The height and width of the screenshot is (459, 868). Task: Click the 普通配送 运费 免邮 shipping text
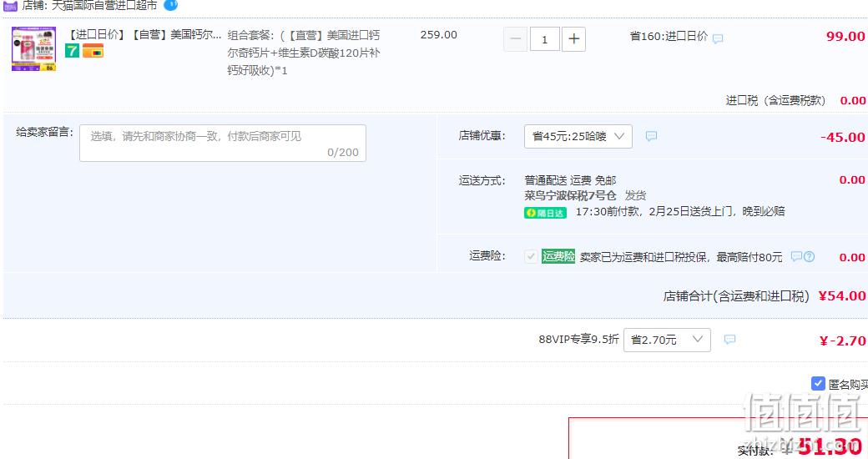(x=570, y=180)
